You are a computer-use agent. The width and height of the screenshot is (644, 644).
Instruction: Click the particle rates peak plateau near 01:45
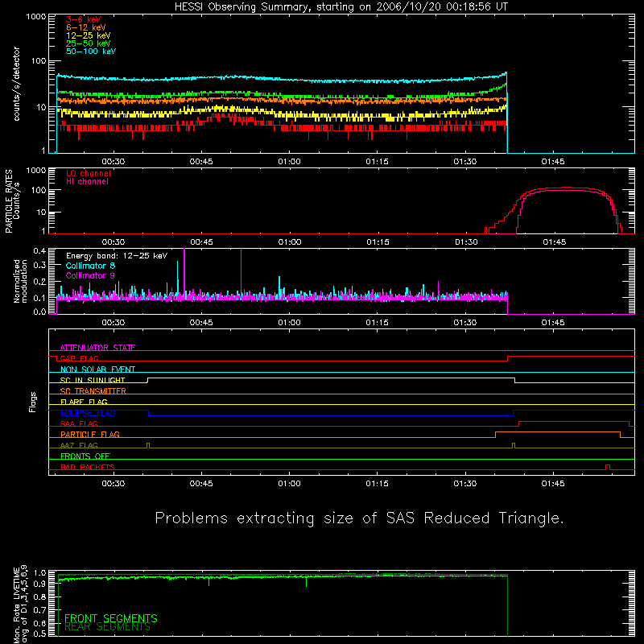point(567,188)
